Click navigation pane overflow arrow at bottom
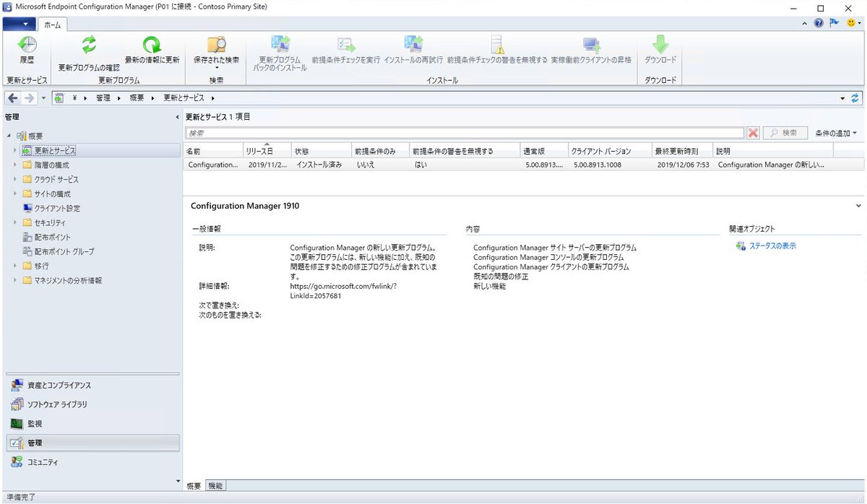 pos(177,481)
